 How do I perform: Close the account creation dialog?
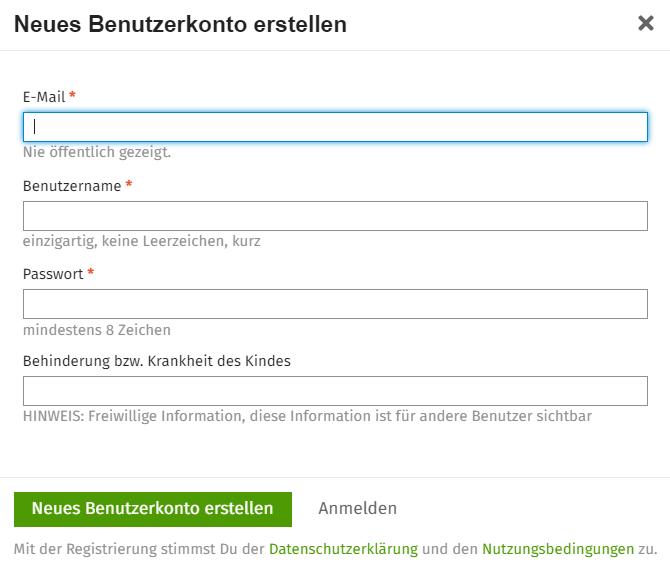click(x=646, y=23)
